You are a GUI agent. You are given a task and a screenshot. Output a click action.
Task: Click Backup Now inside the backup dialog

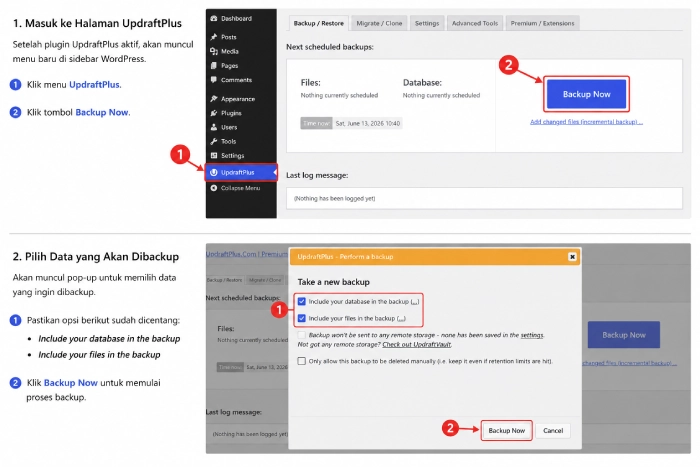[x=506, y=430]
